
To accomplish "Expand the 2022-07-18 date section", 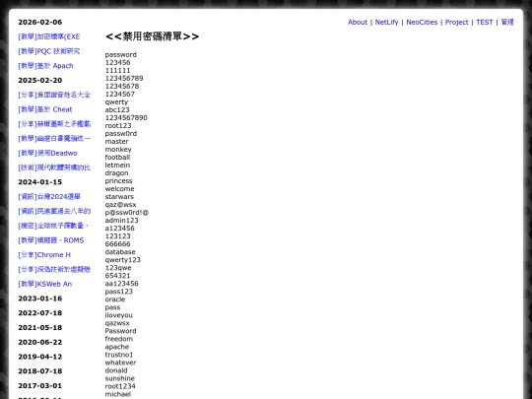I will (x=40, y=313).
